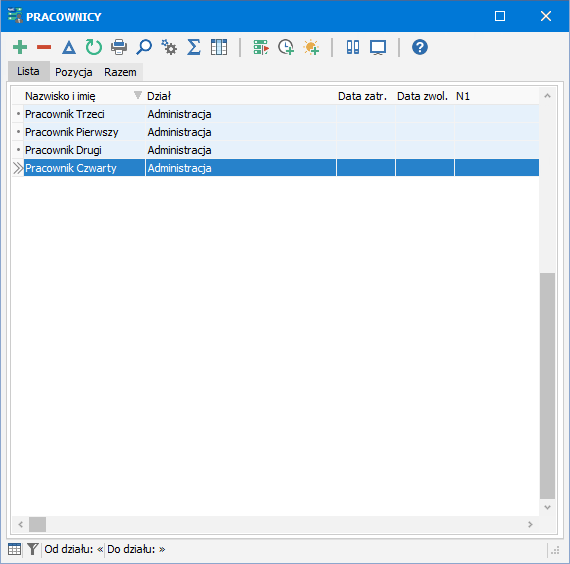
Task: Open search with the magnifier icon
Action: pos(144,47)
